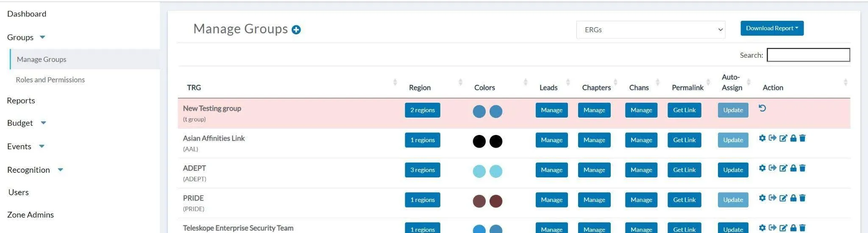Sort by the Region column arrows
This screenshot has width=868, height=233.
click(460, 82)
